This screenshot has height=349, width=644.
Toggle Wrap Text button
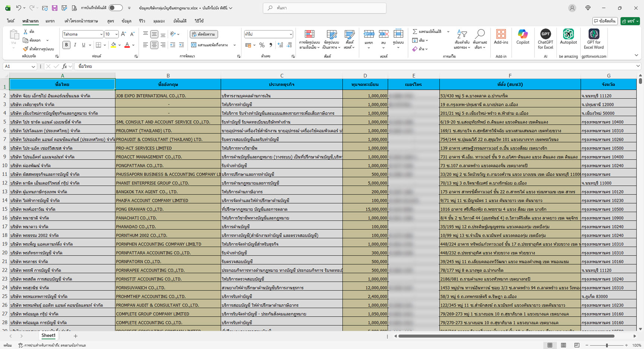click(204, 34)
